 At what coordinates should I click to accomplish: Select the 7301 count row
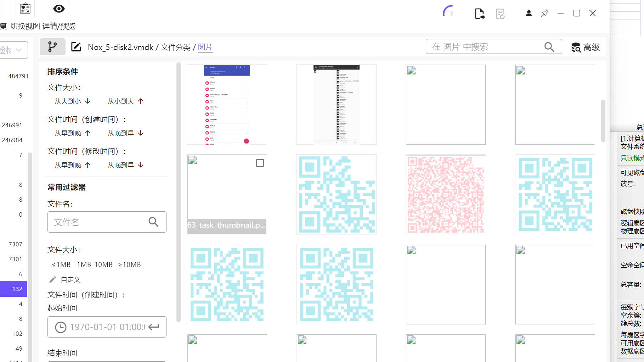pyautogui.click(x=15, y=259)
